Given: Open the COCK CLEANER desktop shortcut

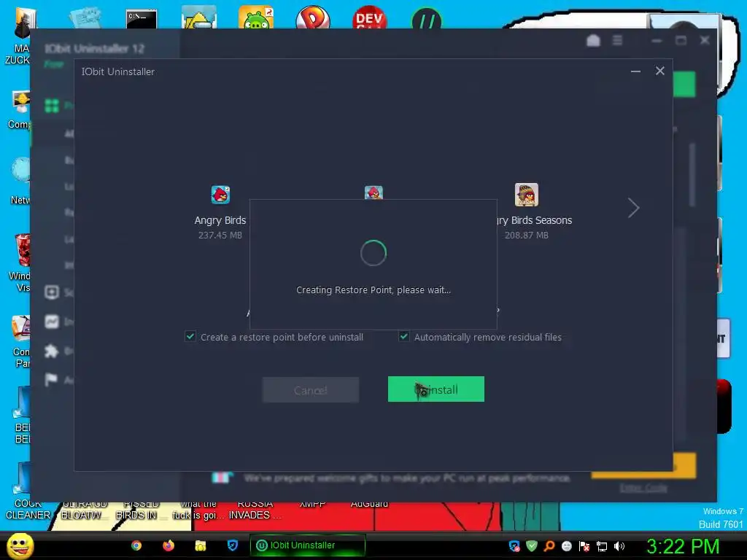Looking at the screenshot, I should [24, 491].
